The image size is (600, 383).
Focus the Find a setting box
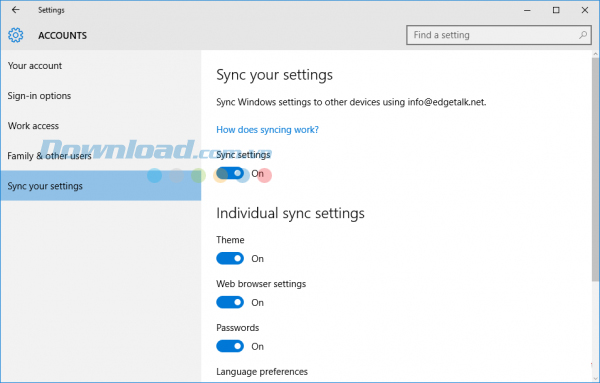pos(499,35)
